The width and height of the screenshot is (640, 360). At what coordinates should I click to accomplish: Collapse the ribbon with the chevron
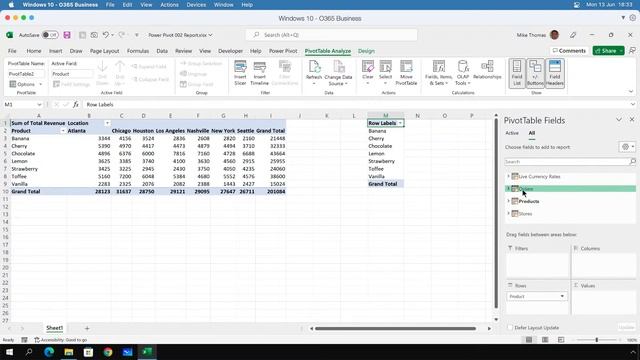click(x=631, y=91)
